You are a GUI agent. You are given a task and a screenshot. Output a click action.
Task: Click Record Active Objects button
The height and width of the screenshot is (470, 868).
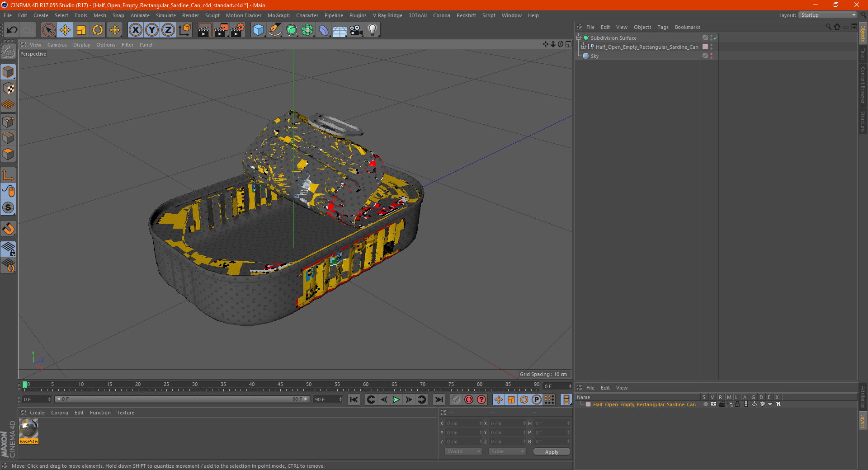tap(456, 399)
